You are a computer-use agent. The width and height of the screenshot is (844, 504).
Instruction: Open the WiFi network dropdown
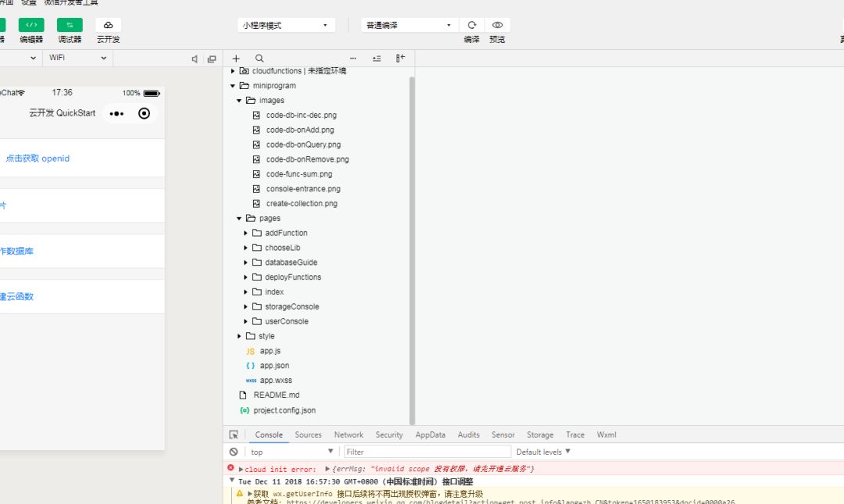coord(77,58)
